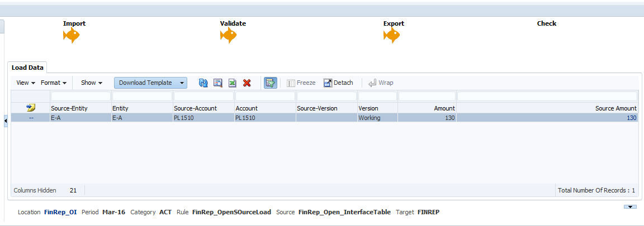Click the Export fish icon
Viewport: 644px width, 226px height.
point(391,36)
